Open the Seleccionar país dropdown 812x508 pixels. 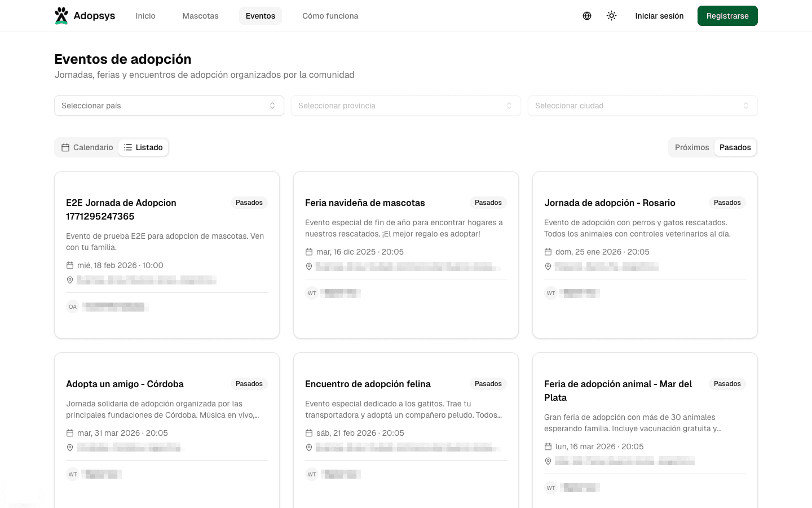tap(169, 106)
